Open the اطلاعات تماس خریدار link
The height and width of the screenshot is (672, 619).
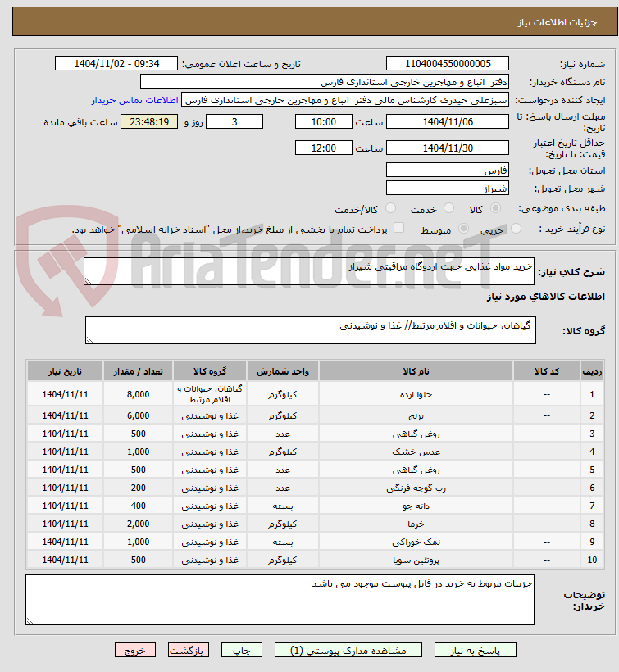click(x=134, y=100)
